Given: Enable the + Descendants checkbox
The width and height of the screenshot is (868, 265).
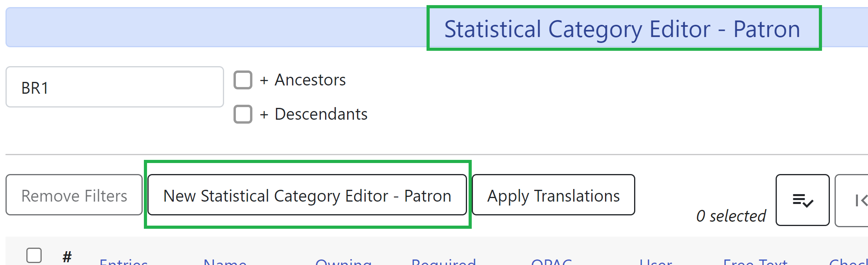Looking at the screenshot, I should [243, 114].
